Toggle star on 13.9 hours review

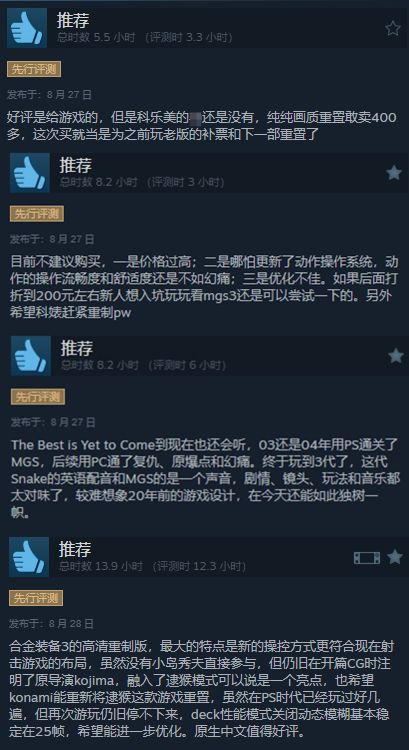[x=395, y=557]
